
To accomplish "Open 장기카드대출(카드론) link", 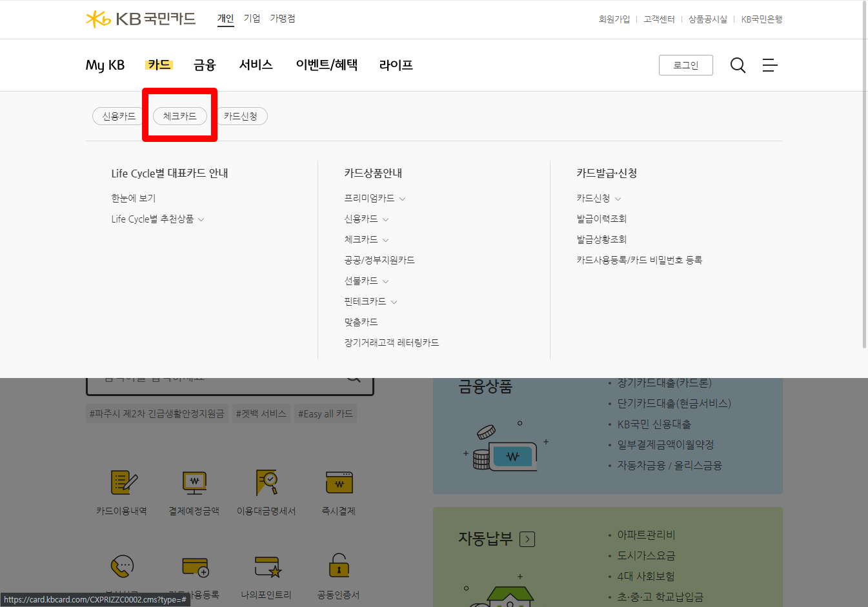I will coord(664,383).
